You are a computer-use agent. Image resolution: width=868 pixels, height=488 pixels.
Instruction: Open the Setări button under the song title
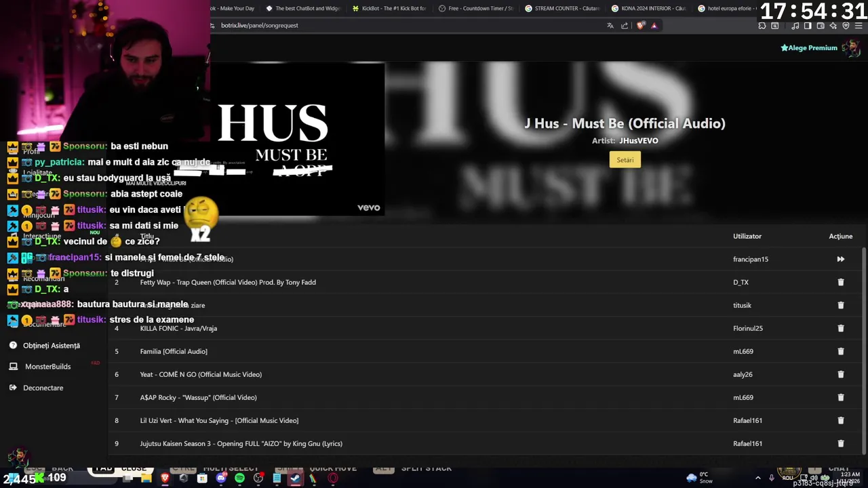tap(625, 160)
